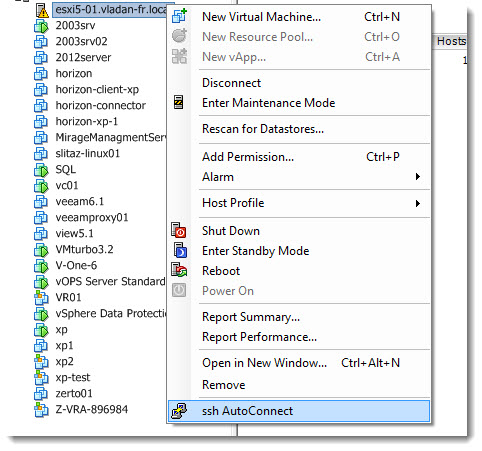
Task: Select veeamproxy01 in the tree
Action: pos(92,217)
